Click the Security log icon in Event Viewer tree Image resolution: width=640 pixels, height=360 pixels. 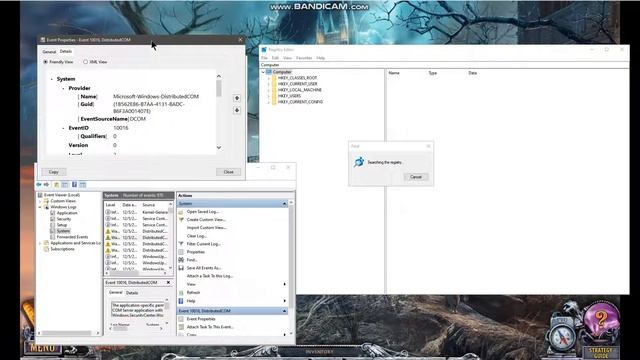tap(53, 219)
